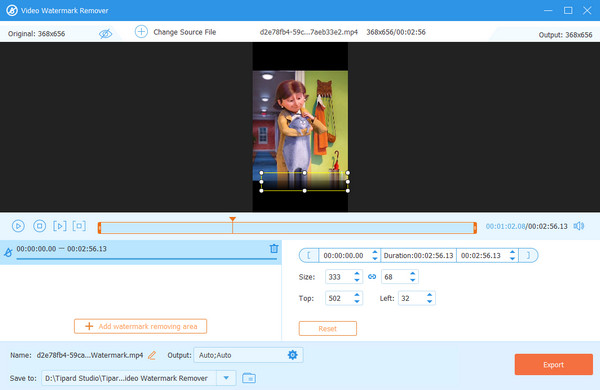The height and width of the screenshot is (390, 600).
Task: Click the brush icon beside the segment
Action: pyautogui.click(x=8, y=252)
